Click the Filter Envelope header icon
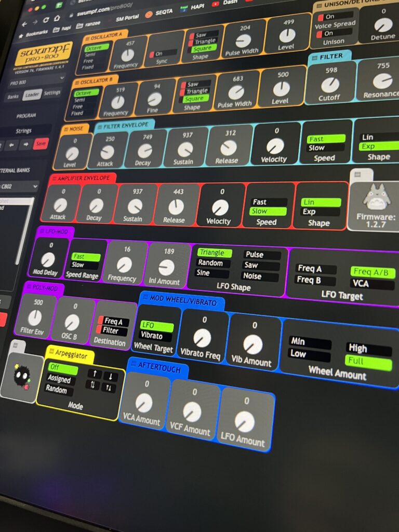 (99, 127)
